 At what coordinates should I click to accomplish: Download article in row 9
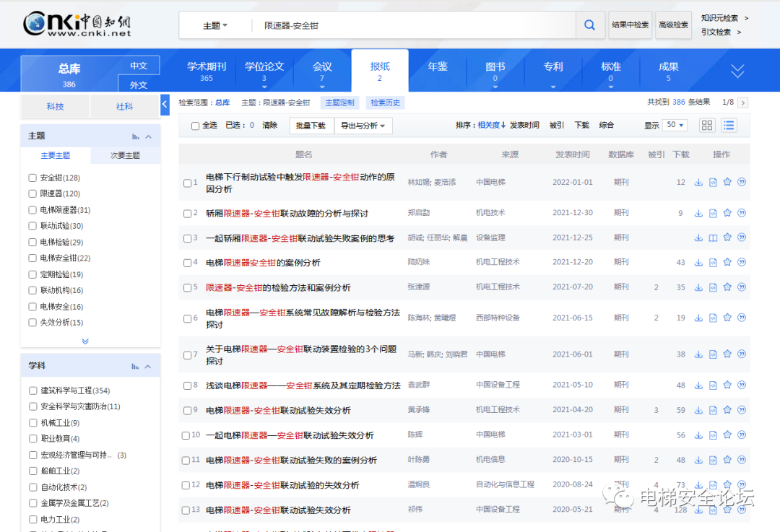tap(698, 410)
